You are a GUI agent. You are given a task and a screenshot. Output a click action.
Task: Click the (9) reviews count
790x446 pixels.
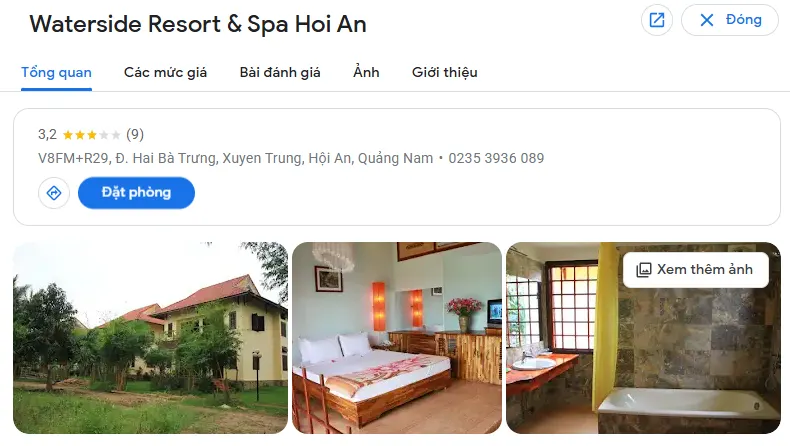(135, 135)
